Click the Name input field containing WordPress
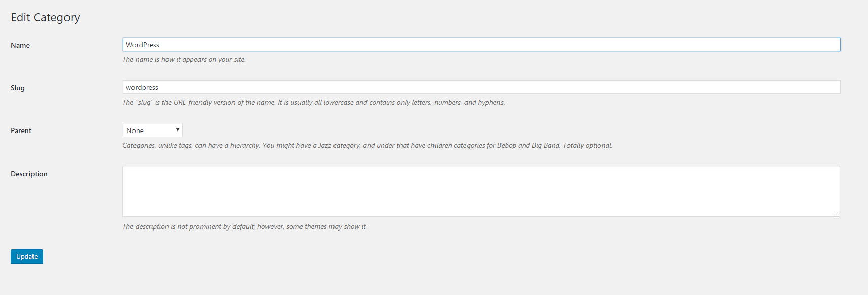 481,45
